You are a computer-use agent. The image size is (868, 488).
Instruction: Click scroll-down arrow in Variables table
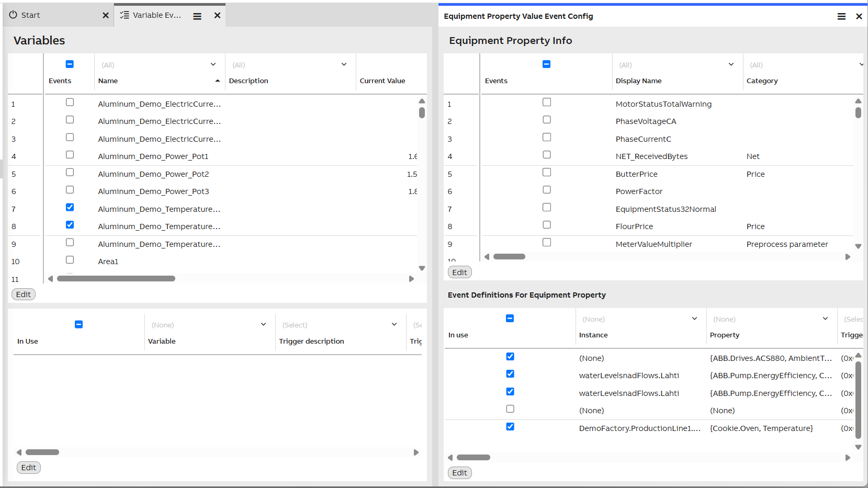(x=422, y=268)
